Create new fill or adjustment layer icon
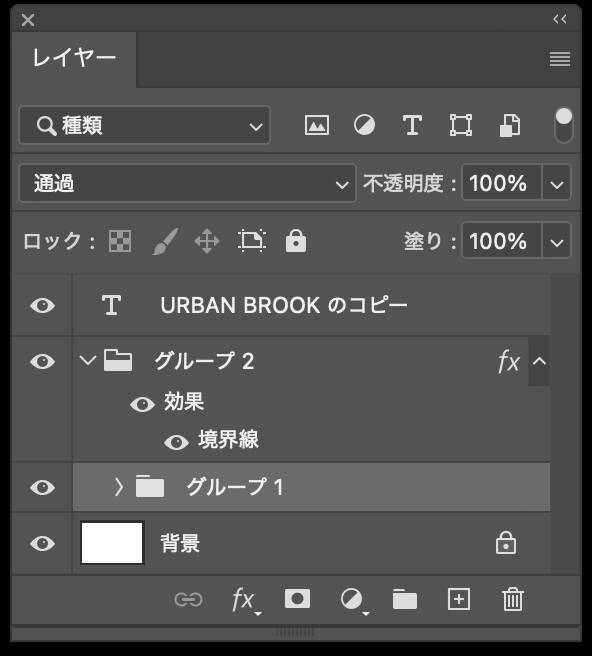592x656 pixels. 354,600
